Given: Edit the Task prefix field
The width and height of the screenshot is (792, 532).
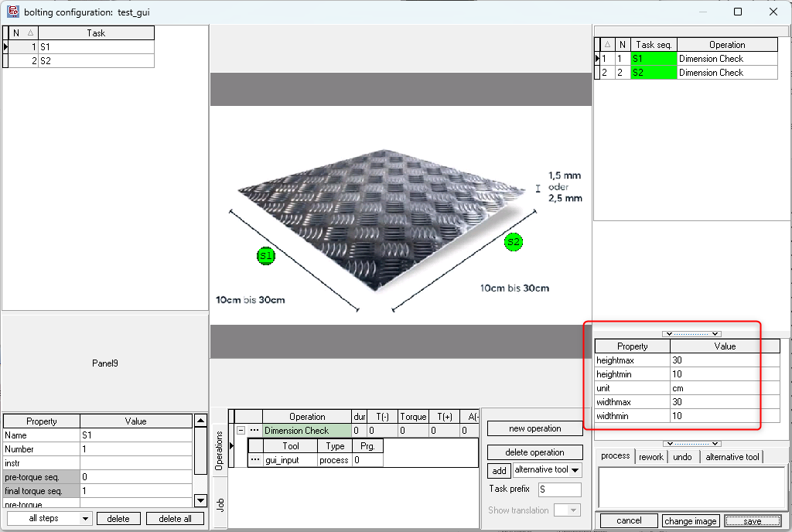Looking at the screenshot, I should pyautogui.click(x=560, y=489).
